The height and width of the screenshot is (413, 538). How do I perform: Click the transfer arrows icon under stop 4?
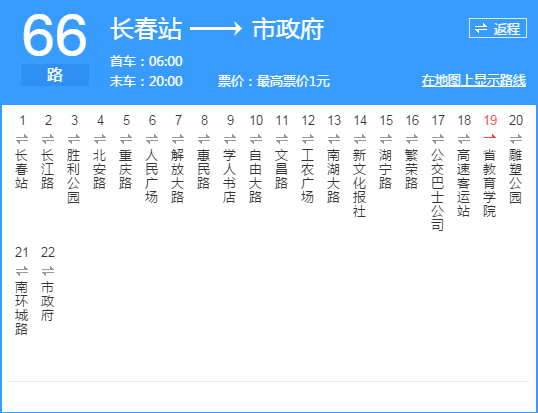point(100,139)
